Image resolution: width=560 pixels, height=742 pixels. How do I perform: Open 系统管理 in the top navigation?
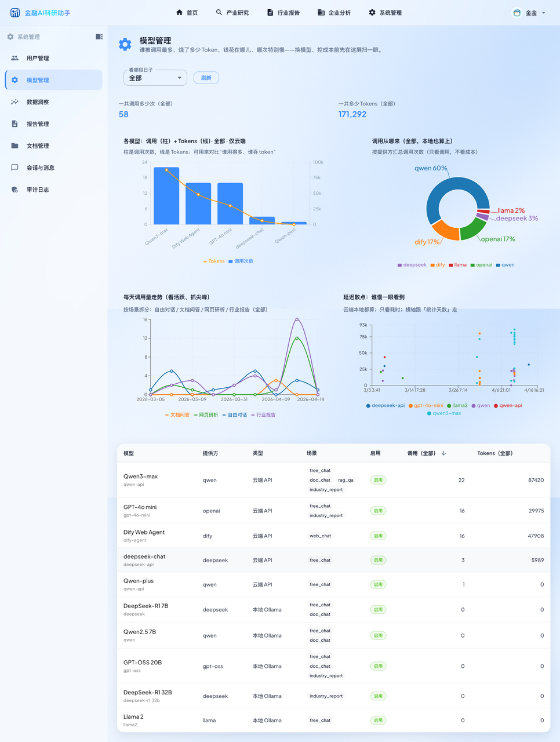[x=385, y=13]
